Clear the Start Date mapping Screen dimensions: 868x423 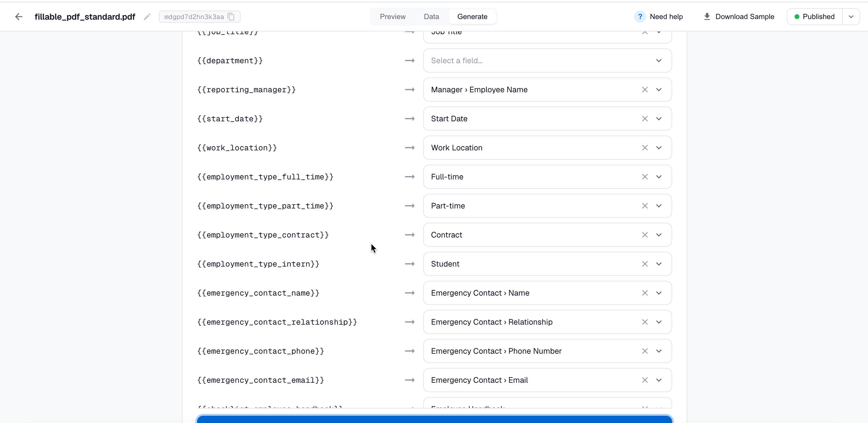(x=645, y=118)
